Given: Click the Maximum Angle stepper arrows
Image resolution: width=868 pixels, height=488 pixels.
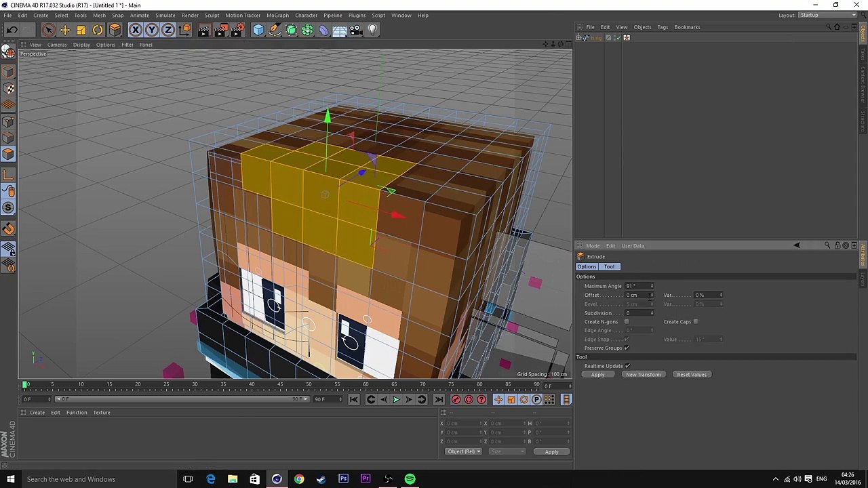Looking at the screenshot, I should 652,286.
